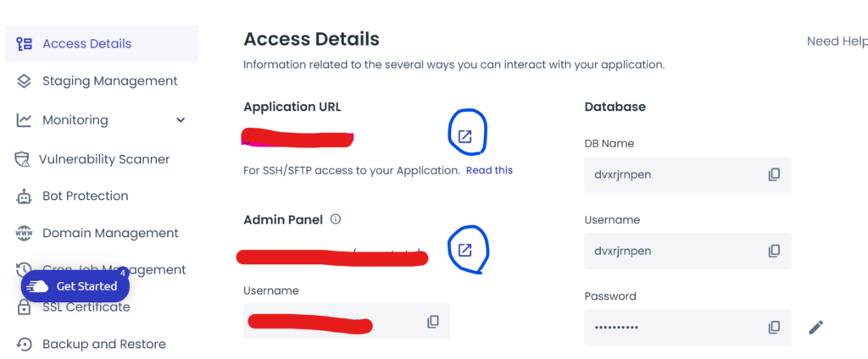Open the Application URL external link icon
This screenshot has width=868, height=359.
[x=465, y=136]
